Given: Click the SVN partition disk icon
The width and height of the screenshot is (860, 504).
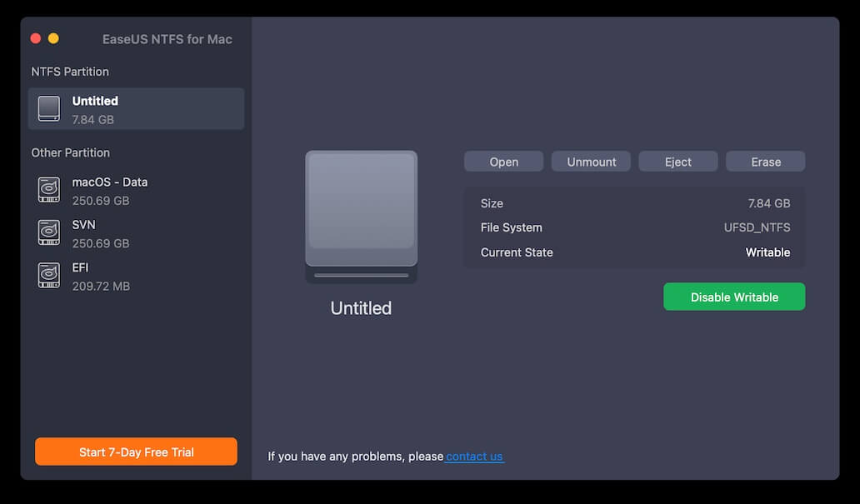Looking at the screenshot, I should pyautogui.click(x=49, y=232).
